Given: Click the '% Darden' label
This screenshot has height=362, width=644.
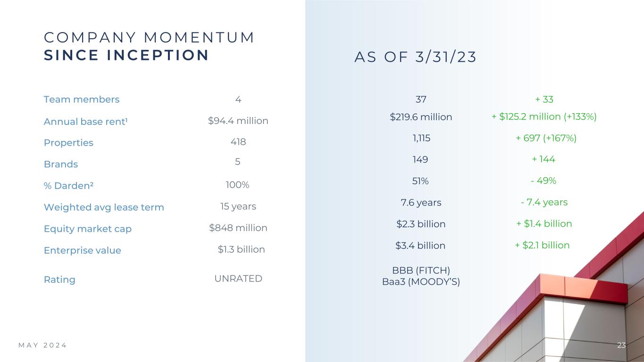Looking at the screenshot, I should click(68, 186).
